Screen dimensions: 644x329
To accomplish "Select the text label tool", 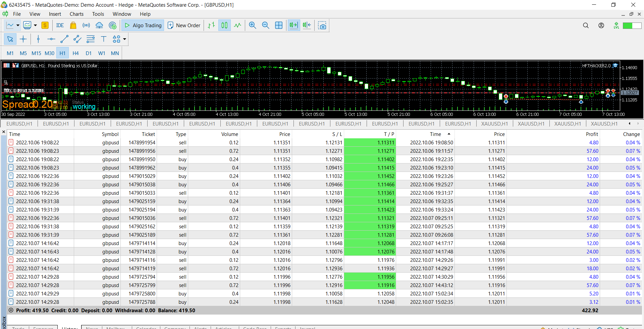I will pos(104,39).
